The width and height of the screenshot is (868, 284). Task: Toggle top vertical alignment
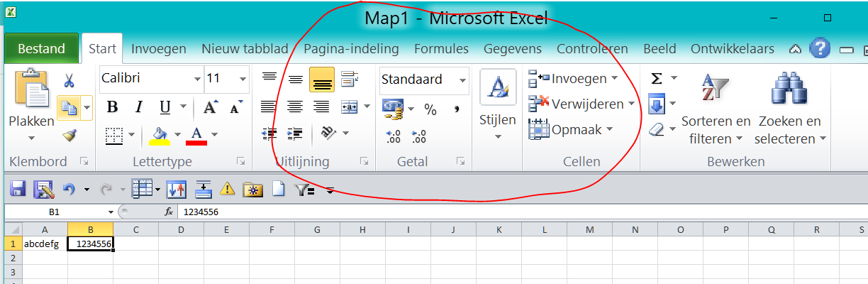[269, 78]
